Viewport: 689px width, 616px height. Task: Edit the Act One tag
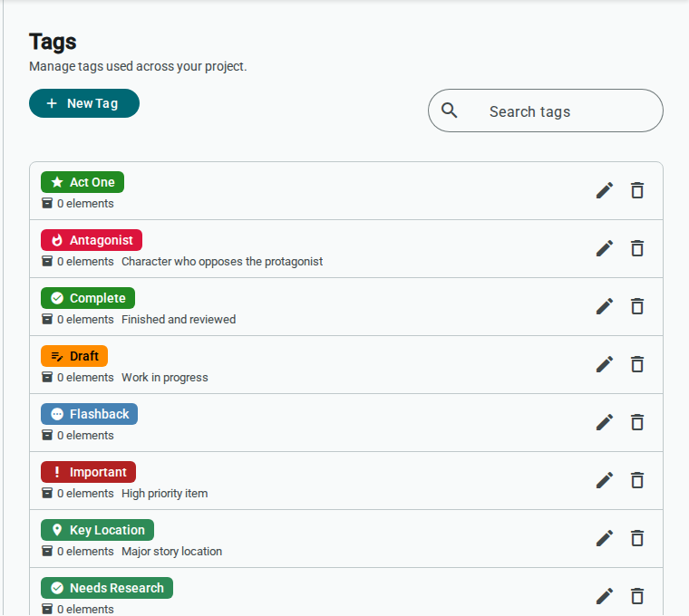[605, 190]
